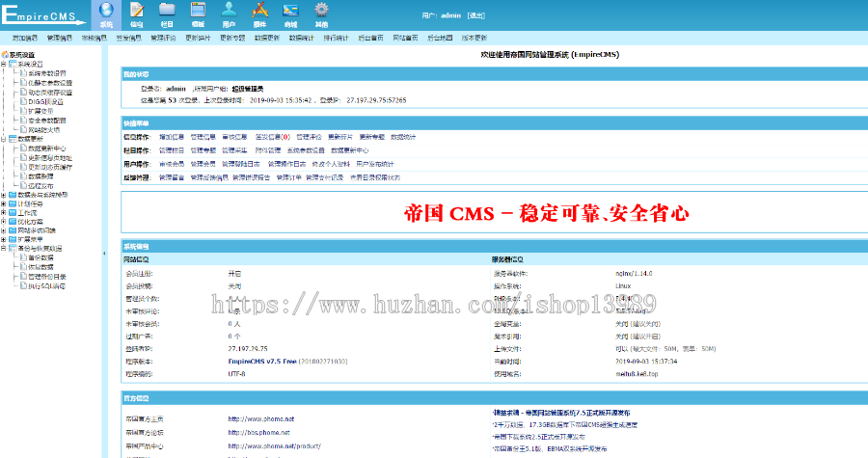Expand the 网站多访问端 tree folder

point(4,230)
